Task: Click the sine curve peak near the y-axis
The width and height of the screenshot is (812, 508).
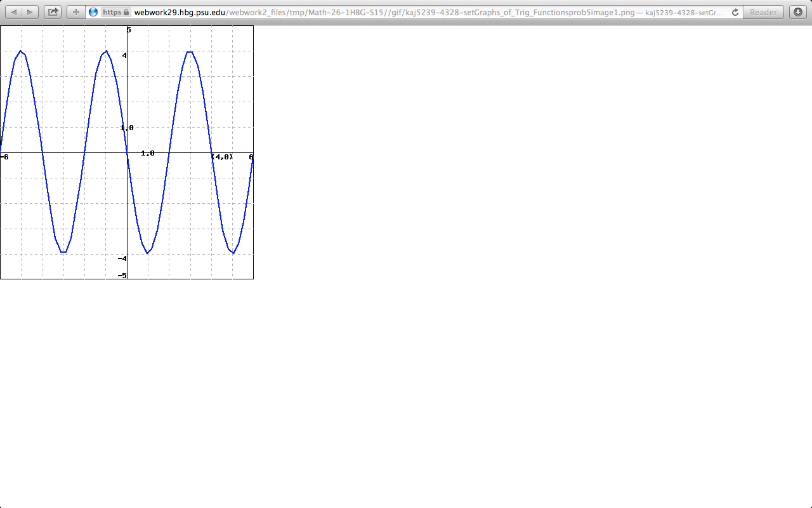Action: pyautogui.click(x=106, y=51)
